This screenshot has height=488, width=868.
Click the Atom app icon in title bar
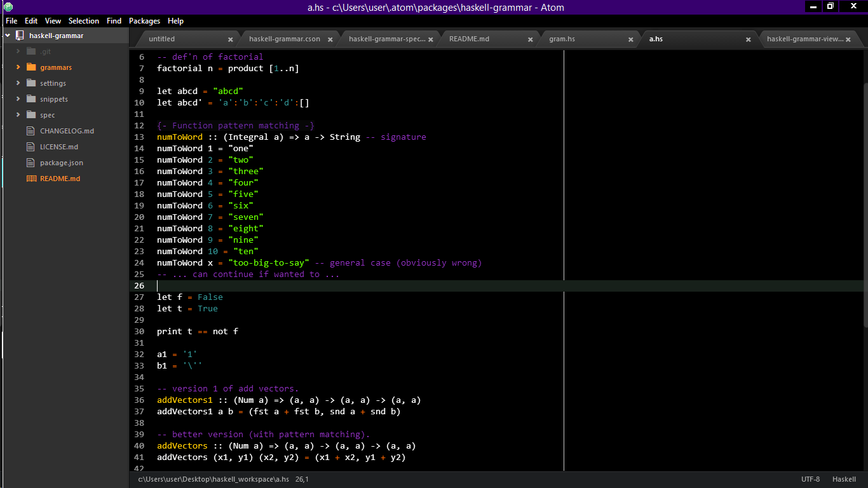pyautogui.click(x=8, y=7)
